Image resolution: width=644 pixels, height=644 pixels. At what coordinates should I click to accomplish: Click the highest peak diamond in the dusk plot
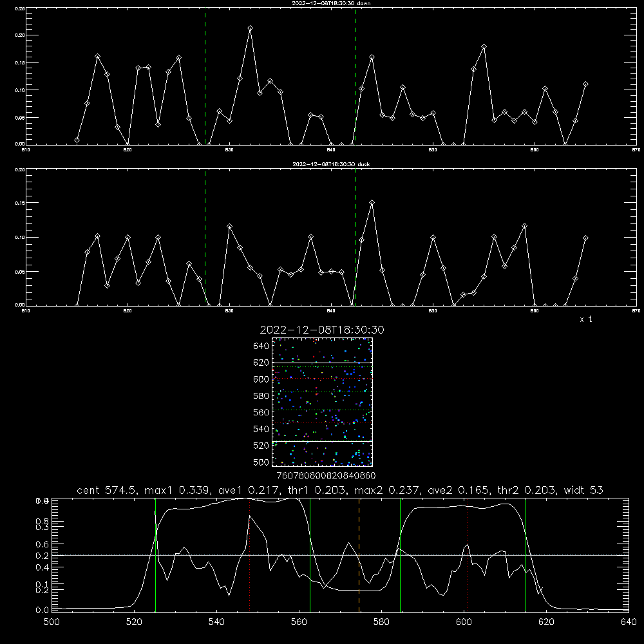tap(372, 202)
